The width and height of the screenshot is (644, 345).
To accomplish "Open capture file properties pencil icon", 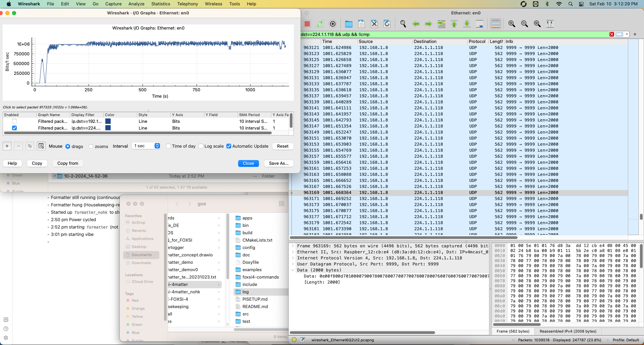I will 303,340.
